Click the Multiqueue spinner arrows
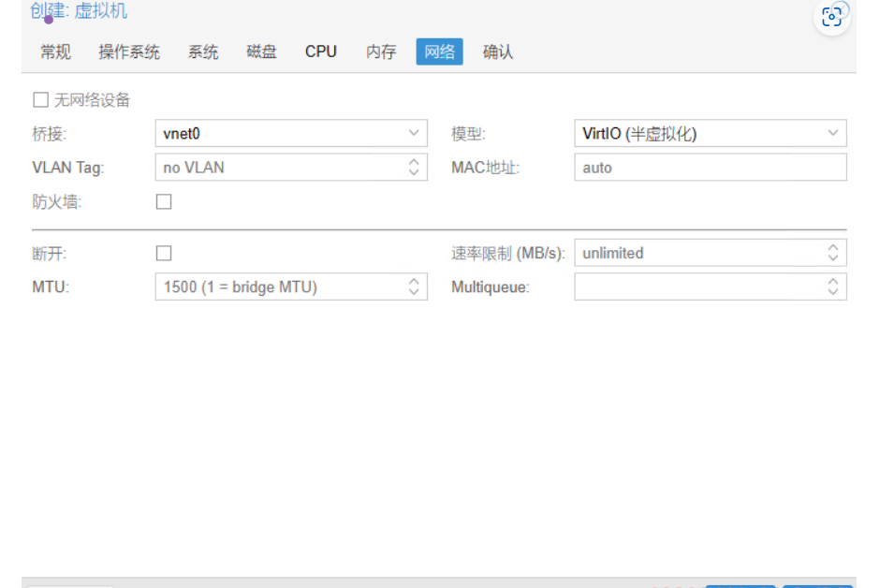The height and width of the screenshot is (588, 894). [x=833, y=287]
